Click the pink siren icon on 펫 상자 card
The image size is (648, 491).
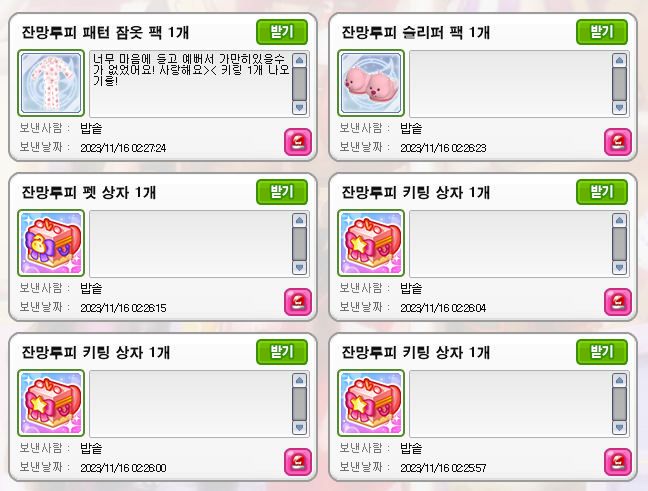[x=298, y=302]
